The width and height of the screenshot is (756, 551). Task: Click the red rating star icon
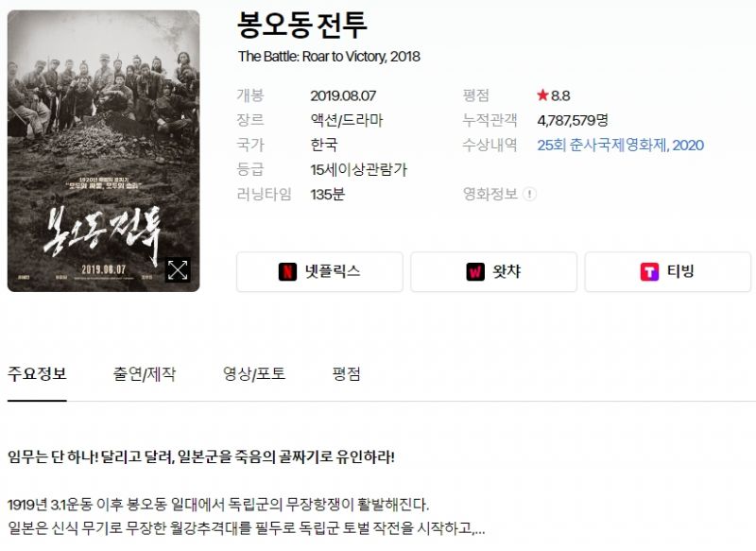[542, 95]
